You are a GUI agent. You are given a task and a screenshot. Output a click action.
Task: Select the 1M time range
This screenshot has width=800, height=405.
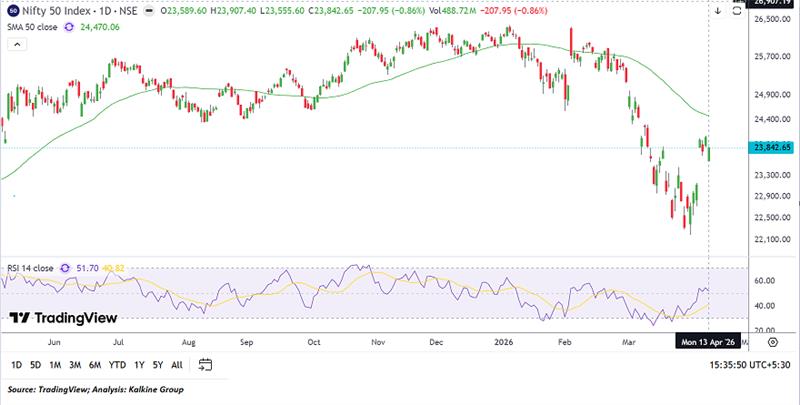pyautogui.click(x=55, y=365)
